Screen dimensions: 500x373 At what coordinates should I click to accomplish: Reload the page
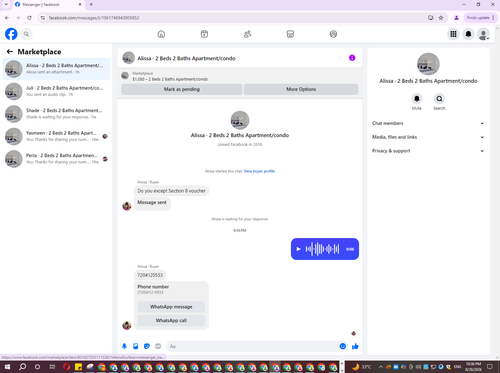pyautogui.click(x=29, y=18)
